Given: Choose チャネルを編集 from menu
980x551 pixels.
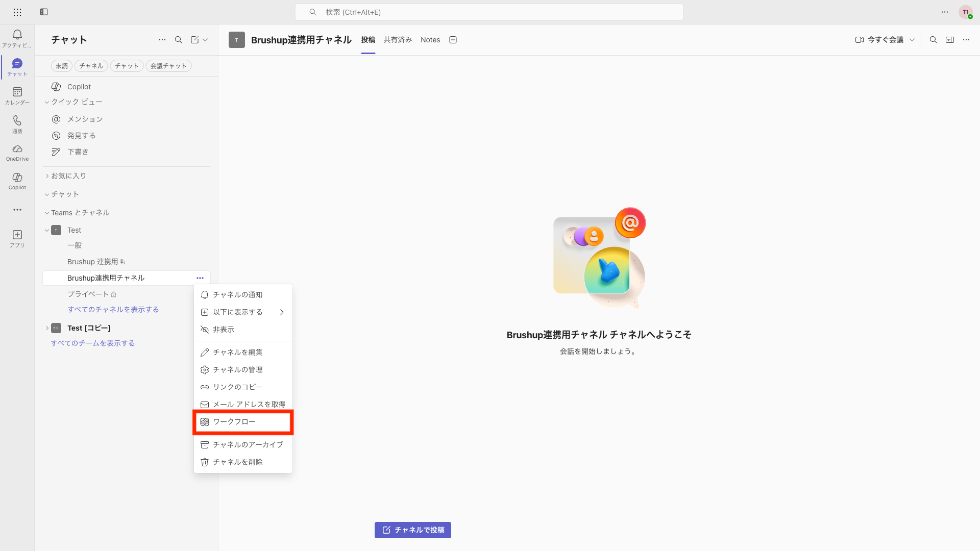Looking at the screenshot, I should 243,353.
